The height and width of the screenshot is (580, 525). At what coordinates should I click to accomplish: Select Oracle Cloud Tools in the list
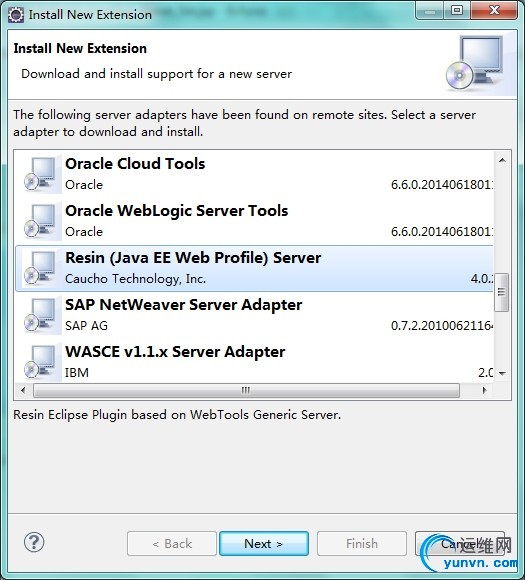click(254, 174)
